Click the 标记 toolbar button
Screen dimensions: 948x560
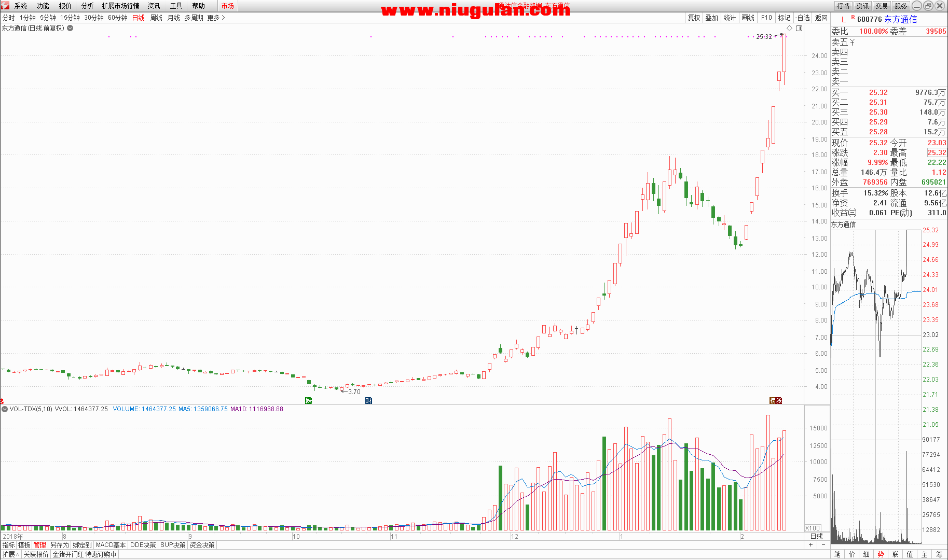click(x=785, y=18)
